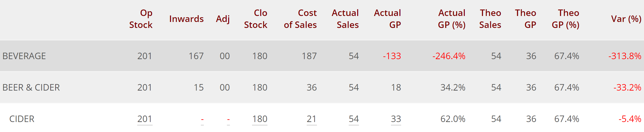Image resolution: width=644 pixels, height=132 pixels.
Task: Open CIDER actual GP value 33
Action: pos(396,119)
